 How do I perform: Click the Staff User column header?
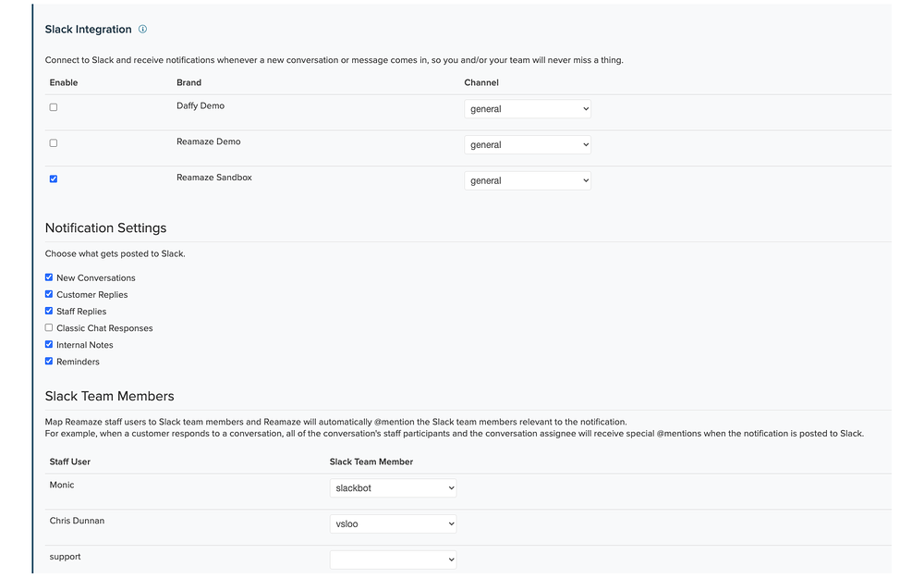pos(70,461)
